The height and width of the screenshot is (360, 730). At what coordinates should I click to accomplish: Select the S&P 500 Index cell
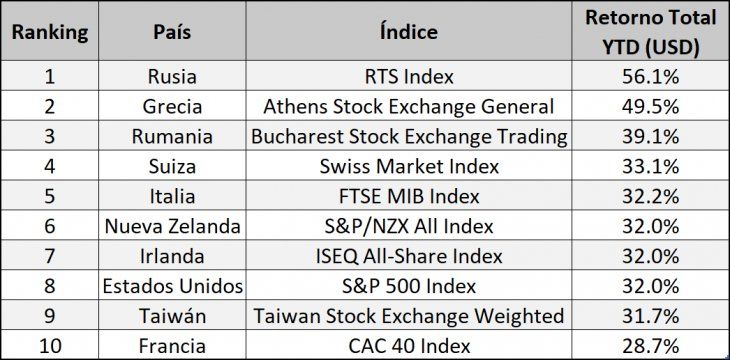click(x=409, y=285)
